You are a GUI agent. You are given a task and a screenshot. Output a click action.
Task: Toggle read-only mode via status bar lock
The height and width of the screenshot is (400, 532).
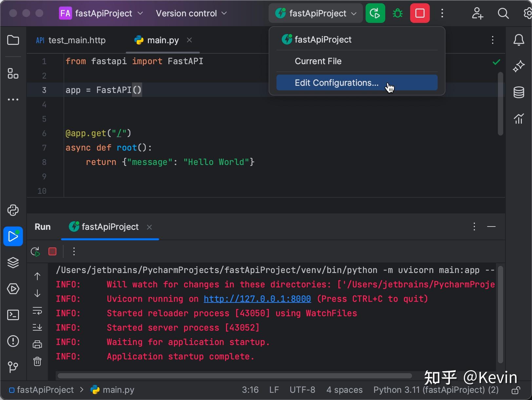coord(516,390)
